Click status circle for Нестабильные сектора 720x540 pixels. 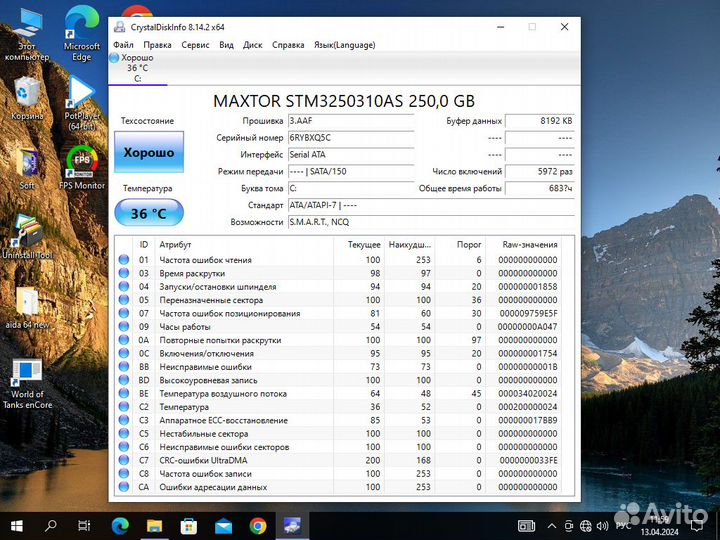click(x=124, y=433)
